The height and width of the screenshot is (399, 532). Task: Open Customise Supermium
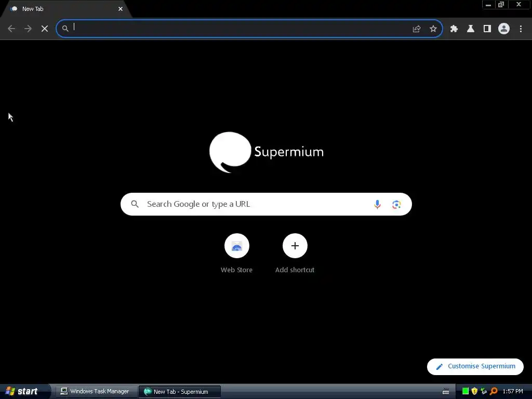(x=475, y=366)
